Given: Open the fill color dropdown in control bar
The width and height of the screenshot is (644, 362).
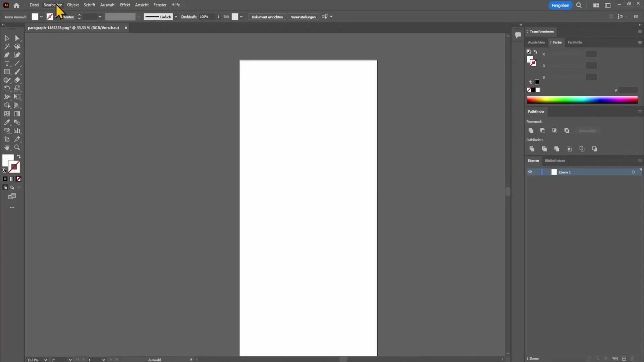Looking at the screenshot, I should tap(41, 17).
